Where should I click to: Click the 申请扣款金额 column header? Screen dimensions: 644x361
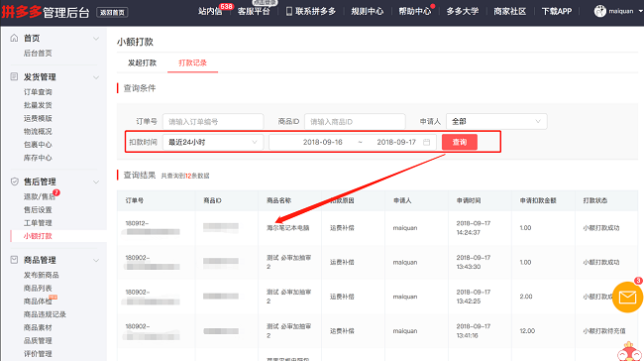coord(538,200)
